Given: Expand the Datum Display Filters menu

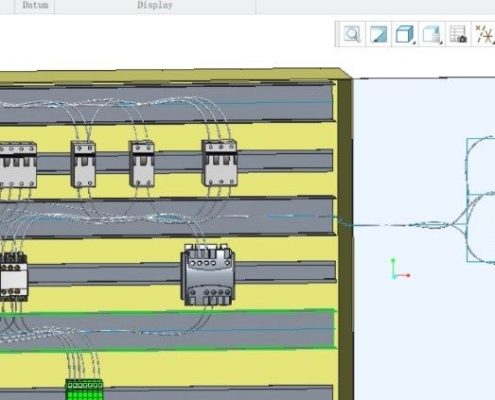Looking at the screenshot, I should tap(484, 34).
